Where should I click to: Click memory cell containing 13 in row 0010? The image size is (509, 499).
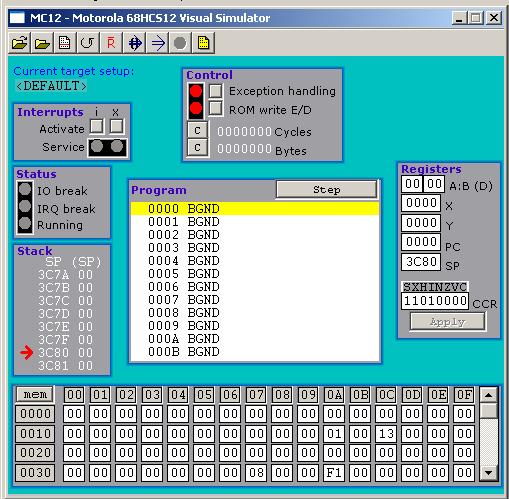click(386, 434)
